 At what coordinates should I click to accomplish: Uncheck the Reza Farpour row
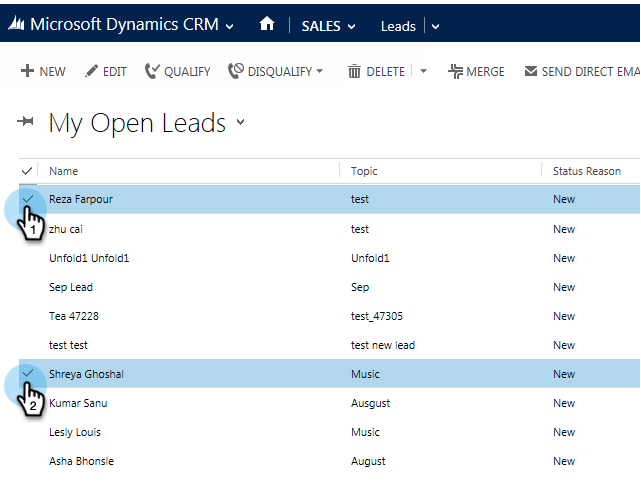[27, 199]
